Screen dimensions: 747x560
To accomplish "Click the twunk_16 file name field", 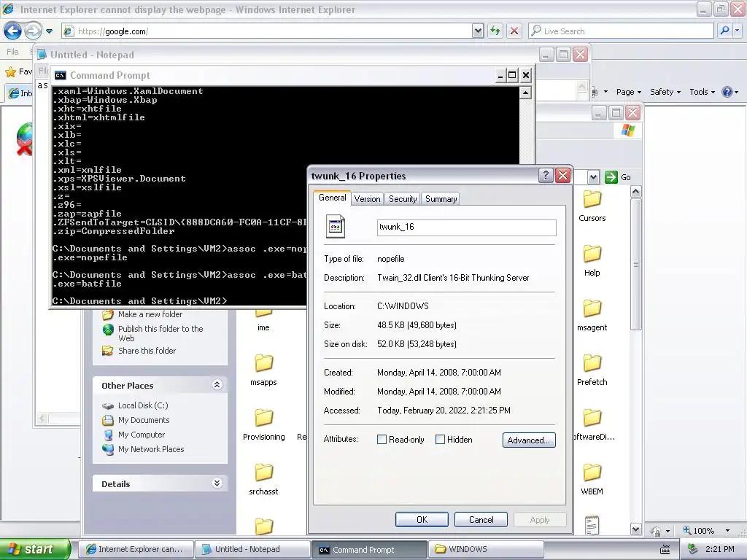I will [x=466, y=227].
